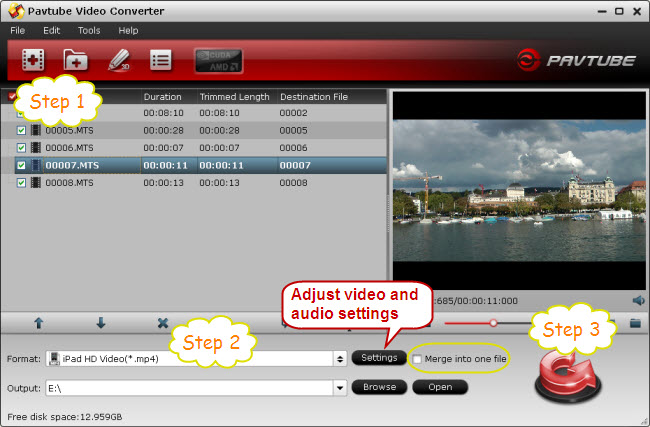Open the Help menu

pyautogui.click(x=128, y=31)
